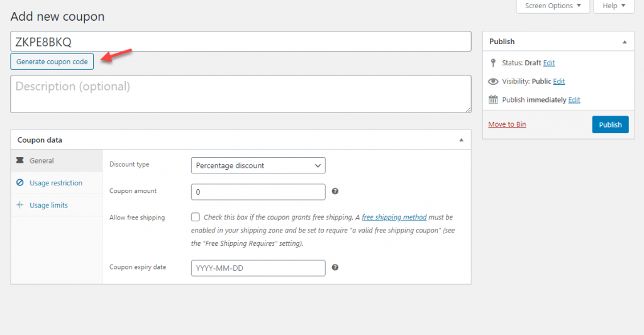Viewport: 644px width, 335px height.
Task: Click the Usage limits plus icon
Action: [20, 206]
